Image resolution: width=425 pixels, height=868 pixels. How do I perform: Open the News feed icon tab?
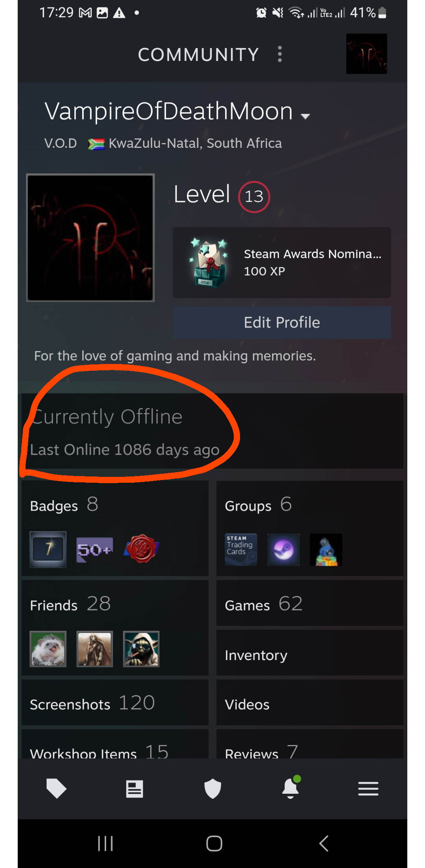(x=135, y=789)
